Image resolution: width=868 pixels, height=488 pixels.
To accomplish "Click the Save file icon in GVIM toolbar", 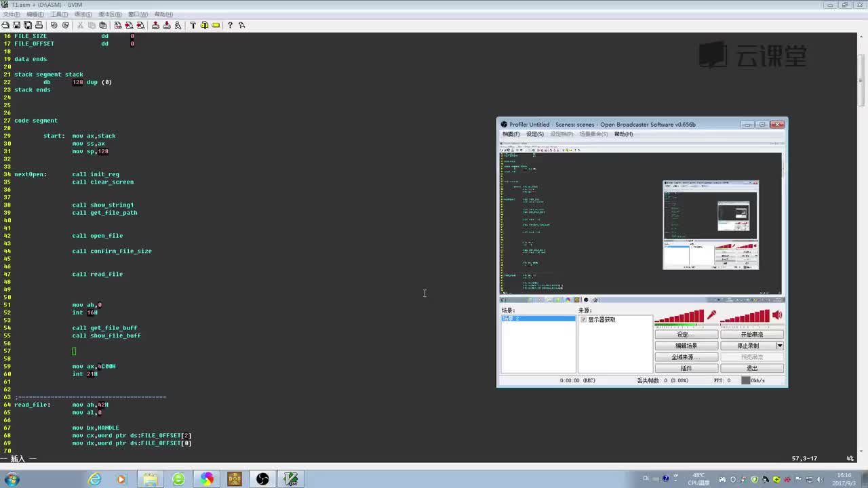I will point(17,25).
